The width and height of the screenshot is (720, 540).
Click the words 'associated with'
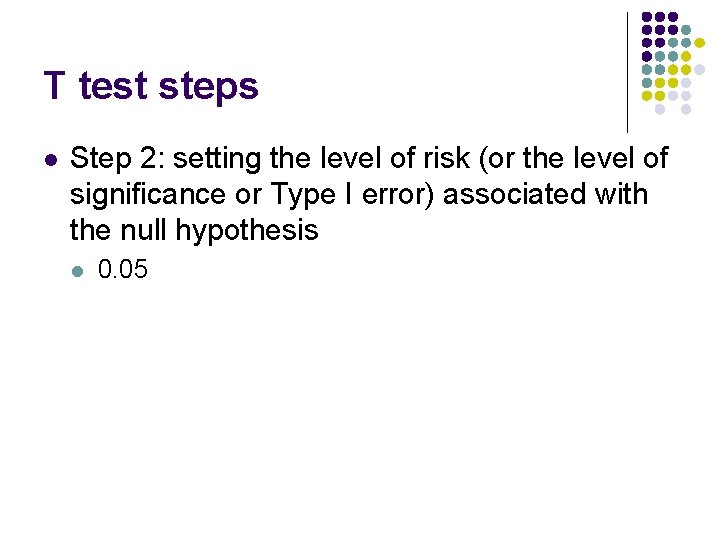point(546,193)
